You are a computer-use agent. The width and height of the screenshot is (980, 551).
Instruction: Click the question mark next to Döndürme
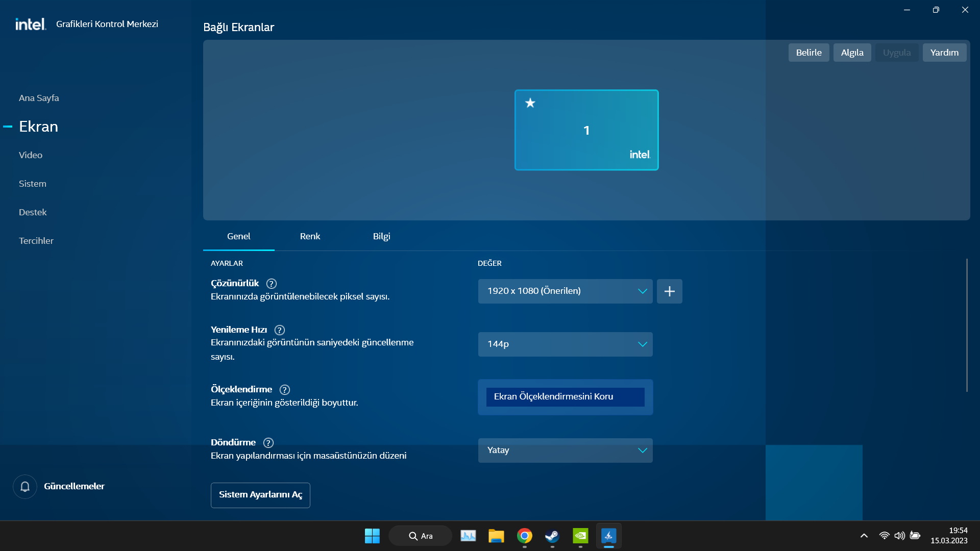tap(268, 443)
